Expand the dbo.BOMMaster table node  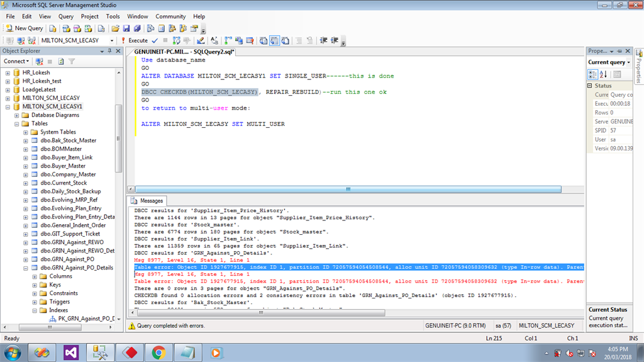(x=25, y=149)
